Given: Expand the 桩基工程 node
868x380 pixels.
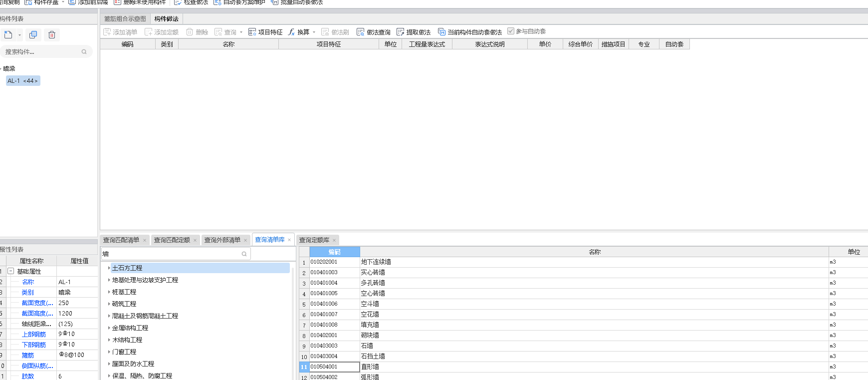Looking at the screenshot, I should 109,292.
